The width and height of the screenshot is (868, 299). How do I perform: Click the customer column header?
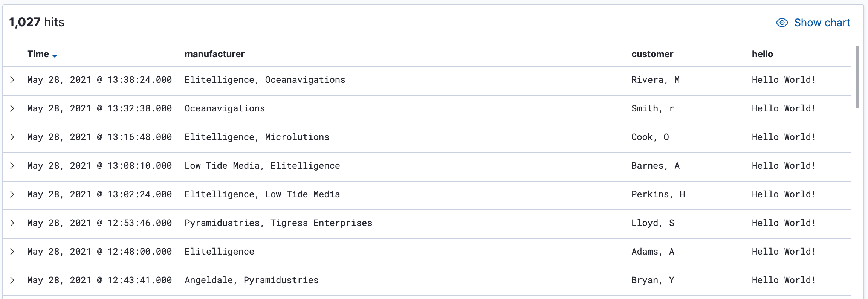click(x=652, y=54)
